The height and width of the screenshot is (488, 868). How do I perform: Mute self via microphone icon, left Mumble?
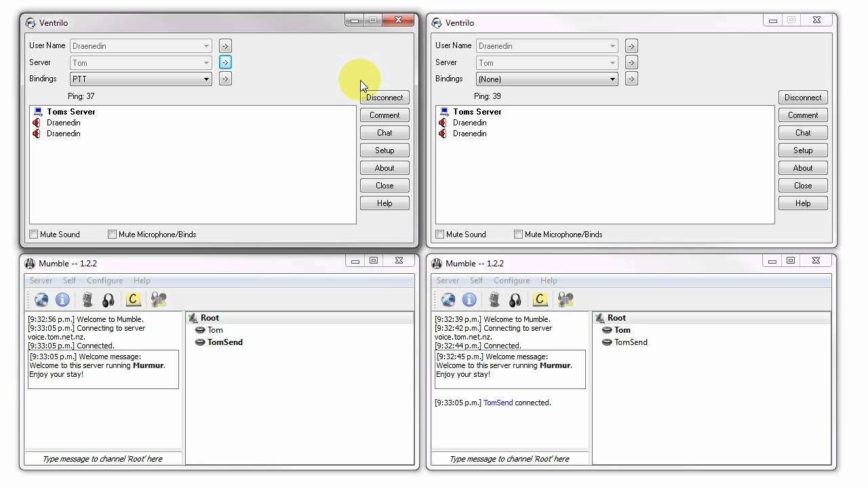[x=87, y=300]
